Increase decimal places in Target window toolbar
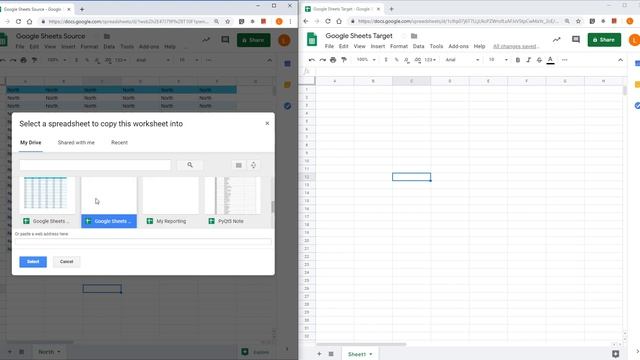The image size is (640, 360). click(418, 60)
